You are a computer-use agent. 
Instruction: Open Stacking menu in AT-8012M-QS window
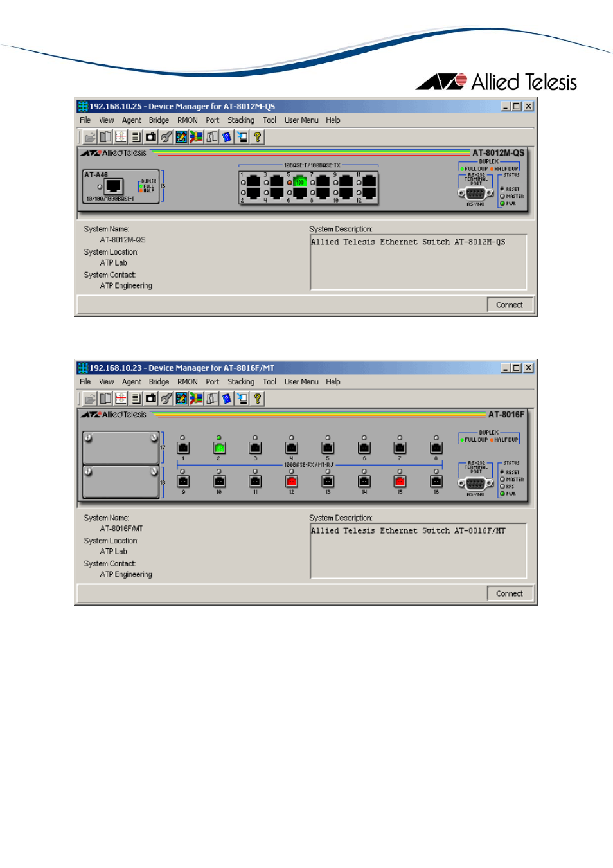tap(241, 120)
